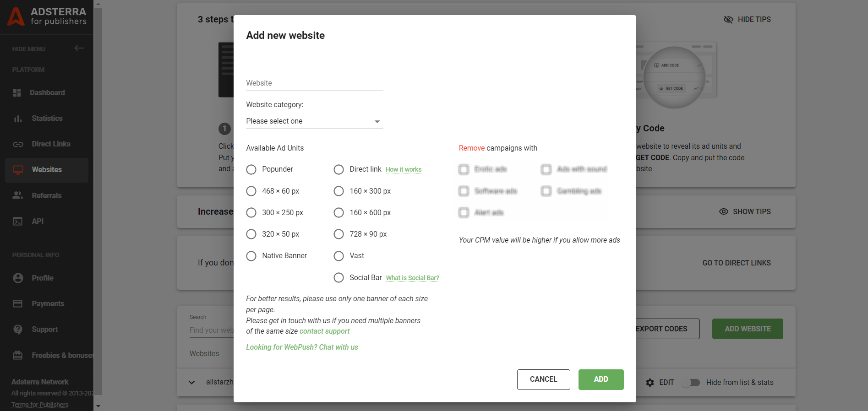Expand the allstarzh website row
Viewport: 868px width, 411px height.
192,383
